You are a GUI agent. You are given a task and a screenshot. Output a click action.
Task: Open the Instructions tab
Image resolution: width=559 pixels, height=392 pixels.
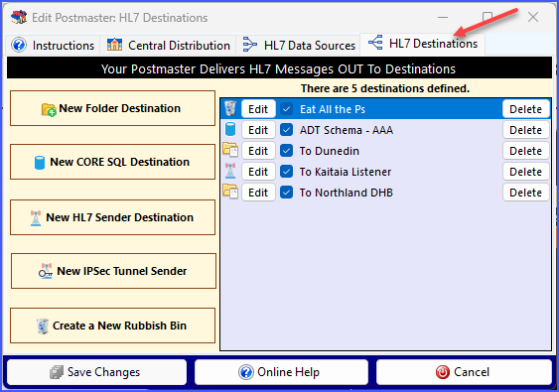pos(53,46)
